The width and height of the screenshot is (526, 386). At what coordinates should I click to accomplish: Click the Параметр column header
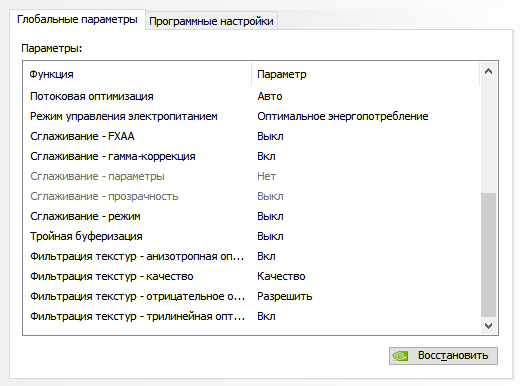tap(366, 74)
